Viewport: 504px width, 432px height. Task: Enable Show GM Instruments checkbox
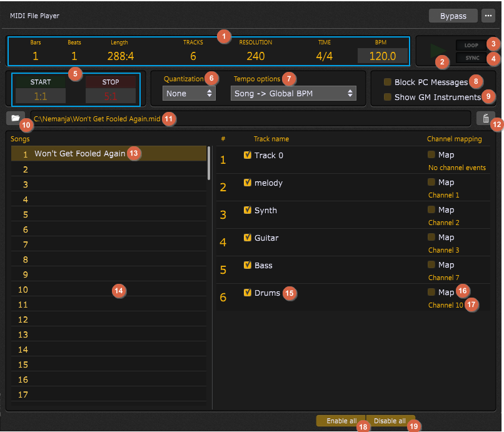pos(388,97)
